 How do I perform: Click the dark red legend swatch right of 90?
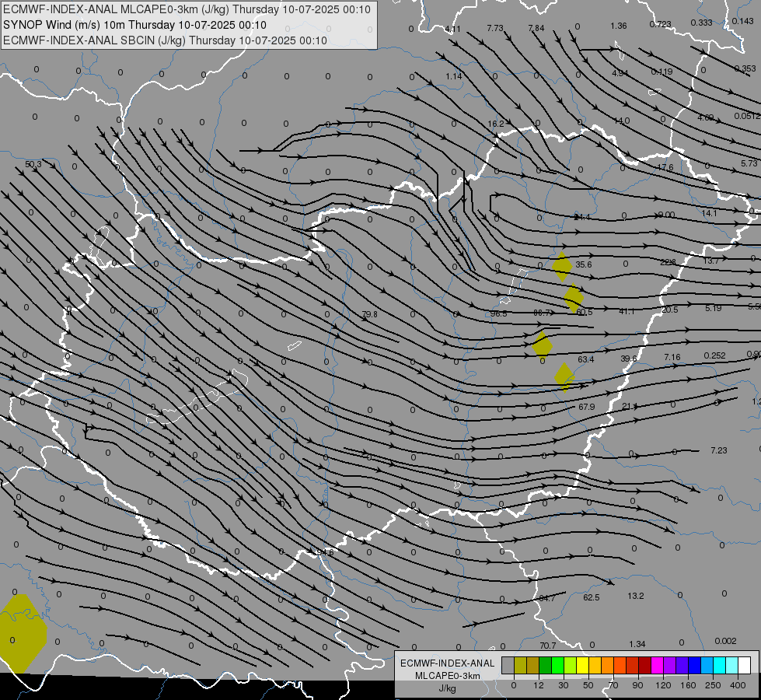tap(645, 665)
